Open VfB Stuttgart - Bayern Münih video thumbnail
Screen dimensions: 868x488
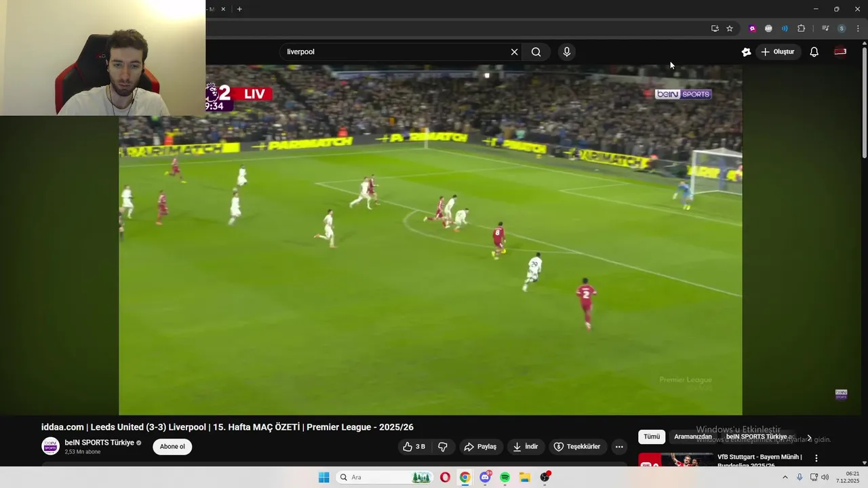pyautogui.click(x=675, y=460)
